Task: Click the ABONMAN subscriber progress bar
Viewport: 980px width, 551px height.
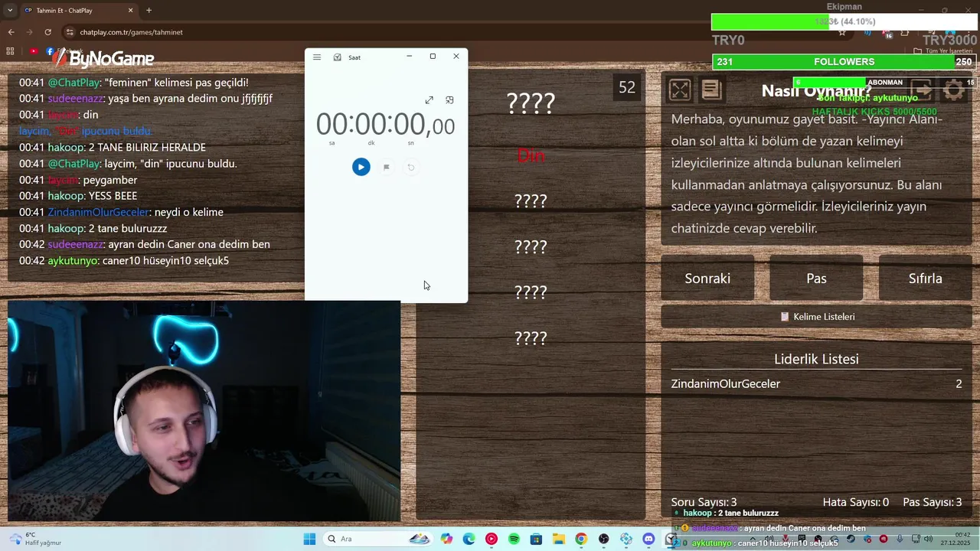Action: point(884,82)
